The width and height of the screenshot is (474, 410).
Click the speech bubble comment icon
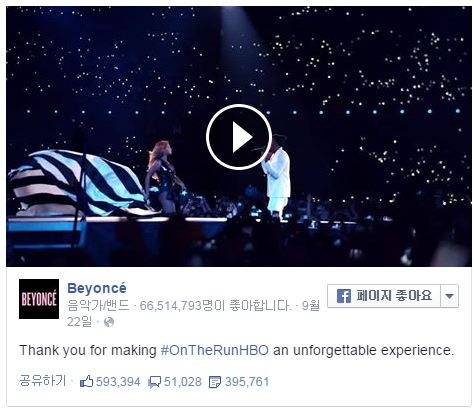154,382
